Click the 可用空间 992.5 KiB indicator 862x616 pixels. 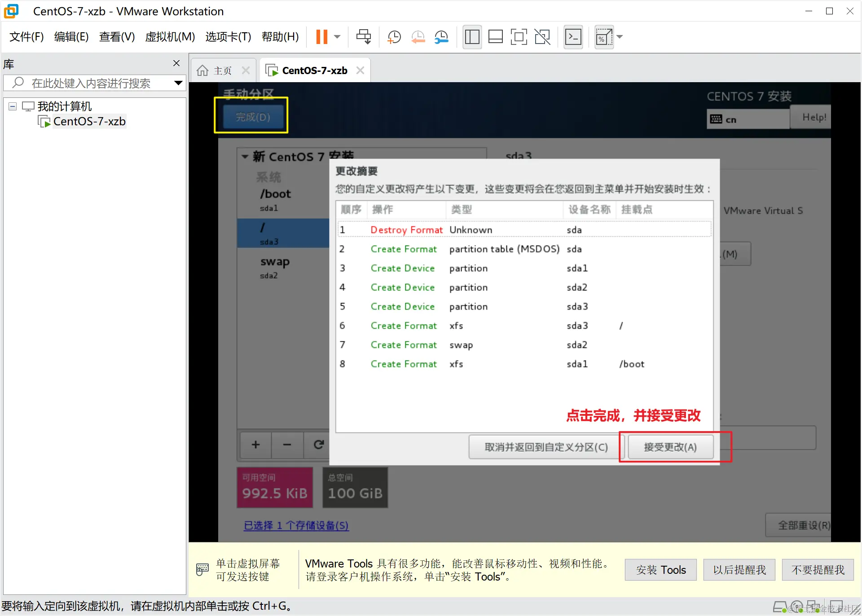[x=275, y=488]
